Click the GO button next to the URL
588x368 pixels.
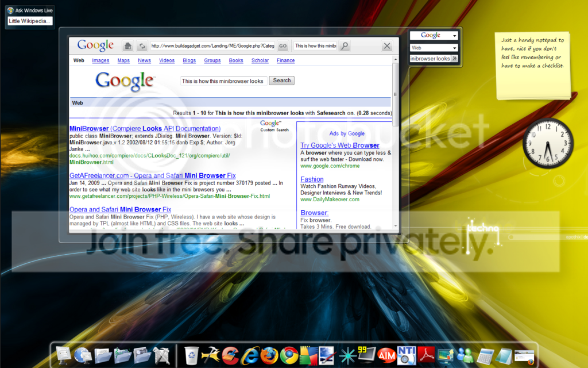coord(283,46)
